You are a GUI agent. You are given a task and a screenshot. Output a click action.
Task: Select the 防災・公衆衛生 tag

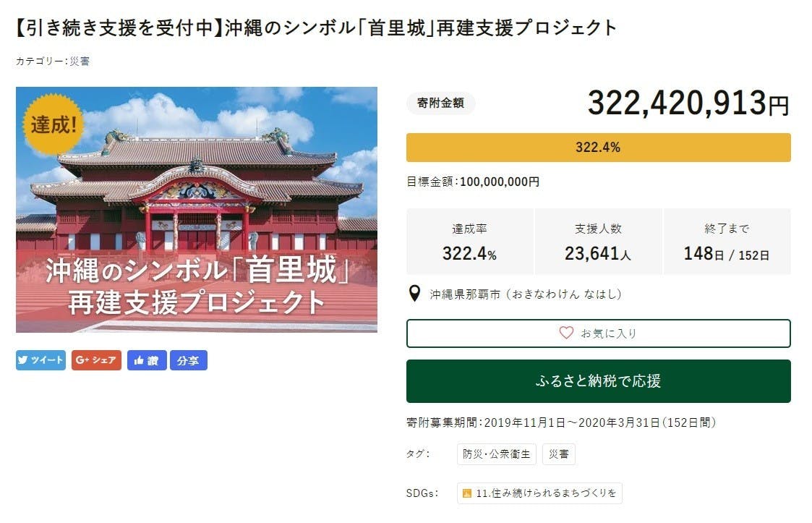tap(497, 454)
